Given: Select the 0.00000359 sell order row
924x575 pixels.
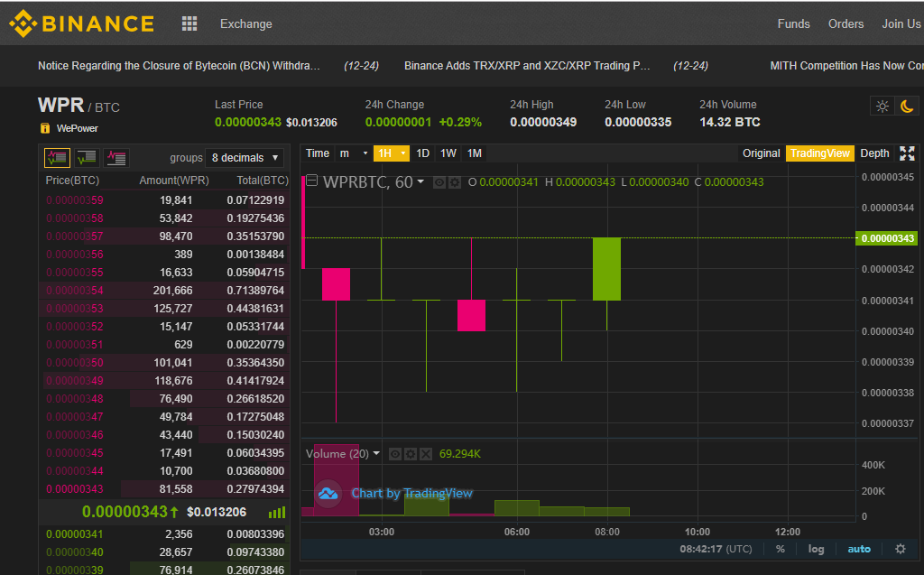Looking at the screenshot, I should (164, 199).
